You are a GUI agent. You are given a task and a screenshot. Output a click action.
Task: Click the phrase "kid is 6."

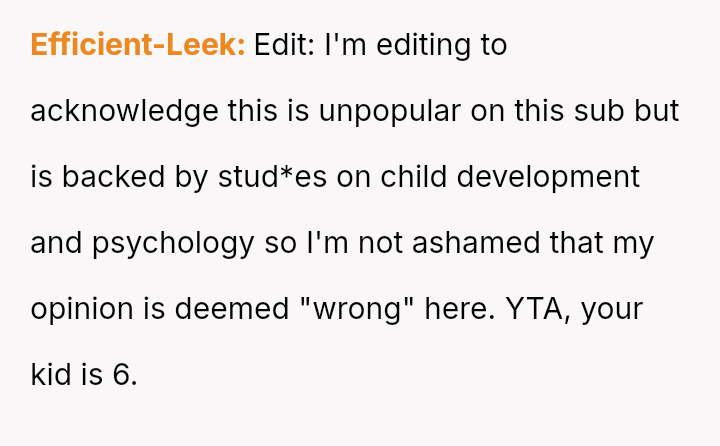(83, 375)
